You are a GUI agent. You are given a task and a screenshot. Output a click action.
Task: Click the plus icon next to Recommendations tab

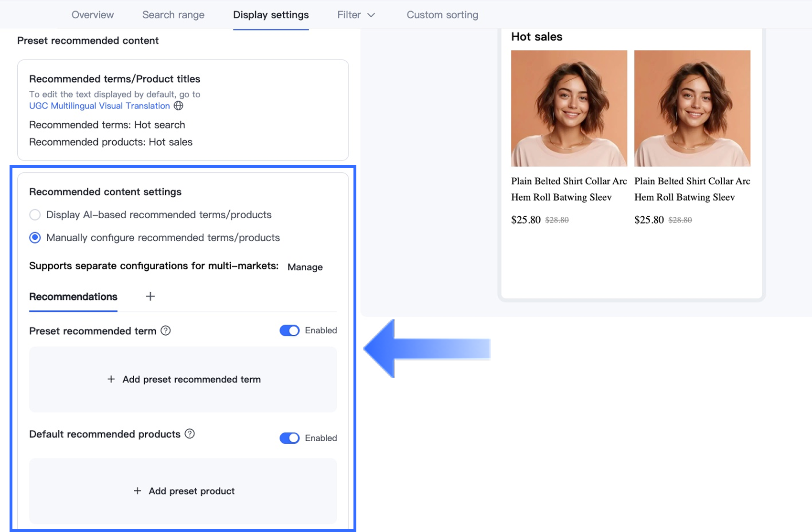150,297
